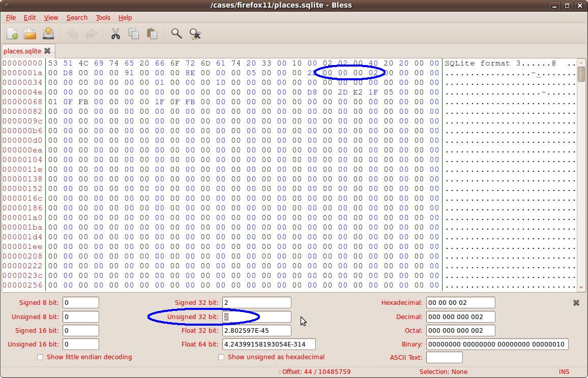Click the Find and Replace icon
Viewport: 588px width, 378px height.
pyautogui.click(x=195, y=34)
